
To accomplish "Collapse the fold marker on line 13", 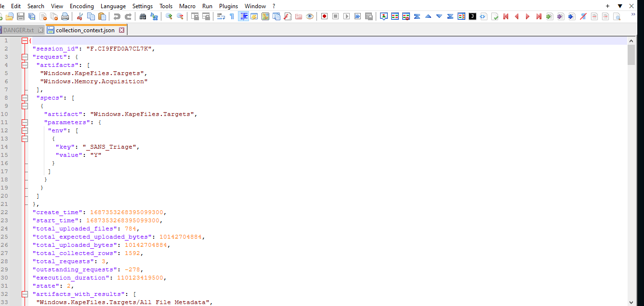I will coord(25,139).
